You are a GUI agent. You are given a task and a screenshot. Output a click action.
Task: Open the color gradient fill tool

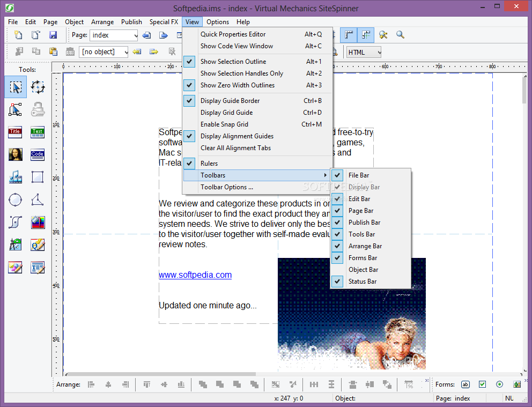38,223
